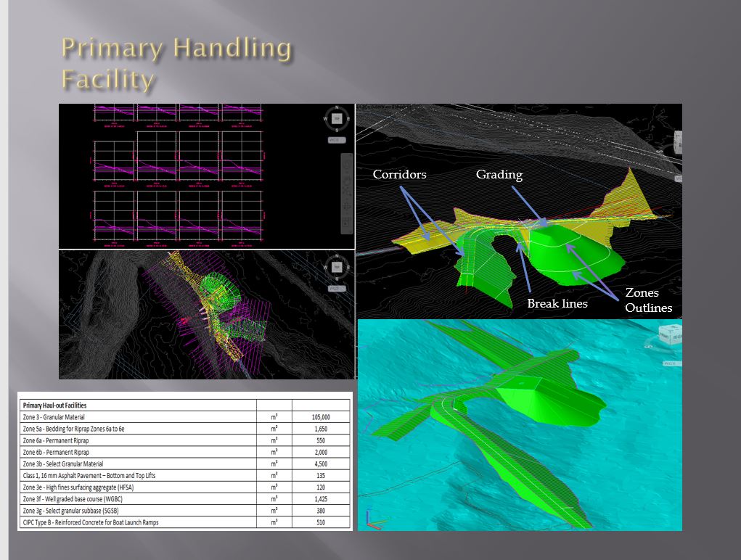The height and width of the screenshot is (560, 741).
Task: Click the quantity value '550'
Action: tap(321, 440)
